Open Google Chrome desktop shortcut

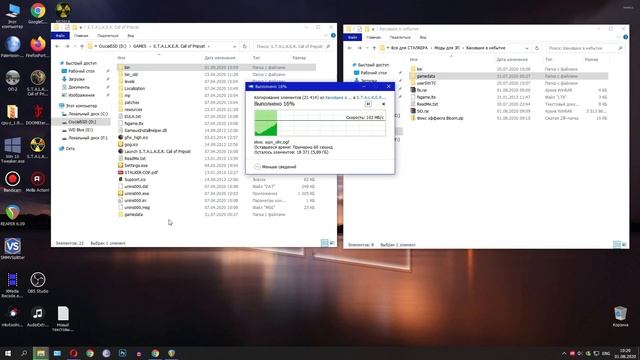click(x=38, y=13)
